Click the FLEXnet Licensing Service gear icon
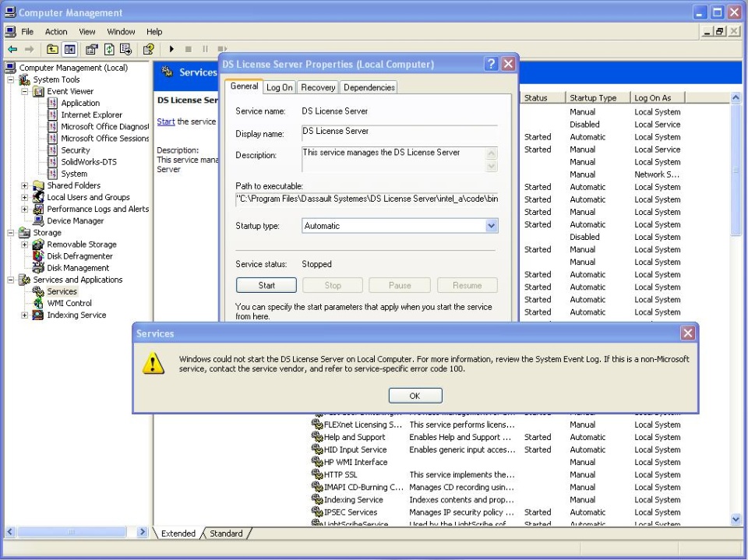 coord(317,424)
